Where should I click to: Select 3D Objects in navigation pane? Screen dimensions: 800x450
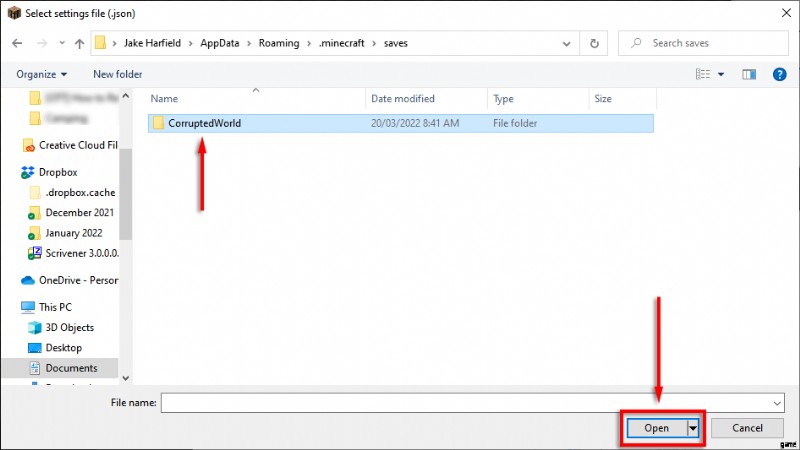tap(69, 328)
